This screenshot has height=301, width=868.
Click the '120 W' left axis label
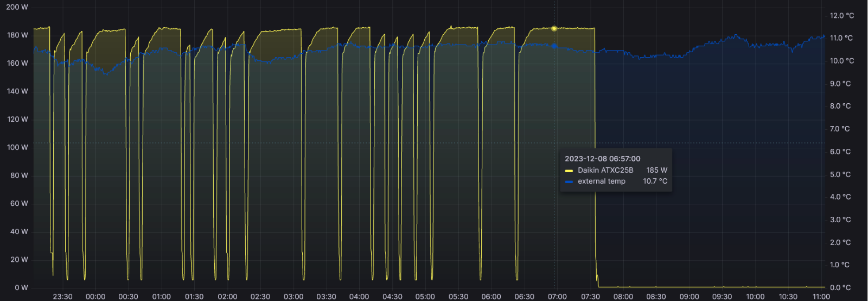coord(17,119)
